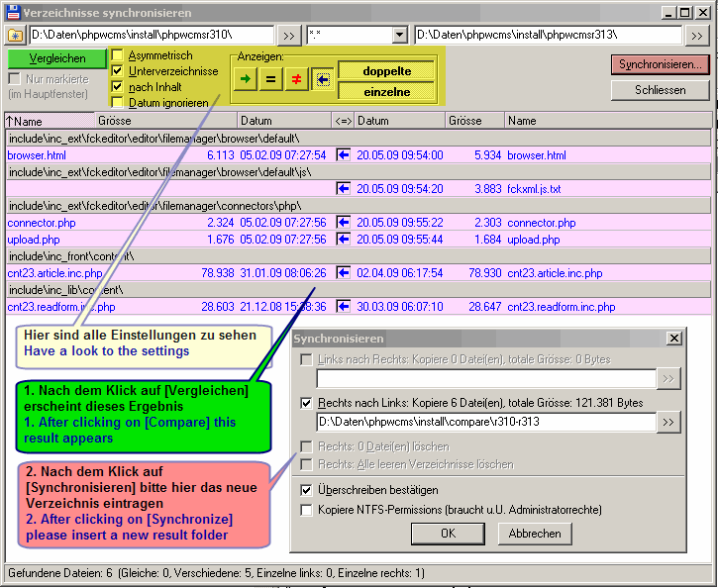Sort by left Name column header
The width and height of the screenshot is (718, 588).
50,121
